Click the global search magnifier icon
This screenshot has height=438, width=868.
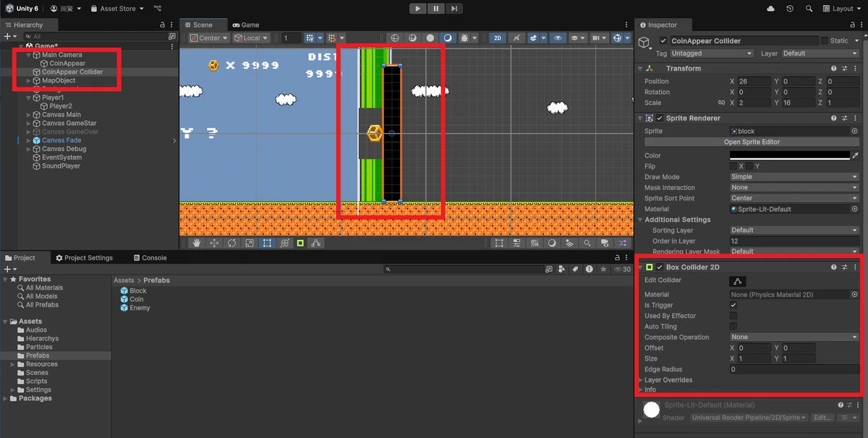point(809,9)
